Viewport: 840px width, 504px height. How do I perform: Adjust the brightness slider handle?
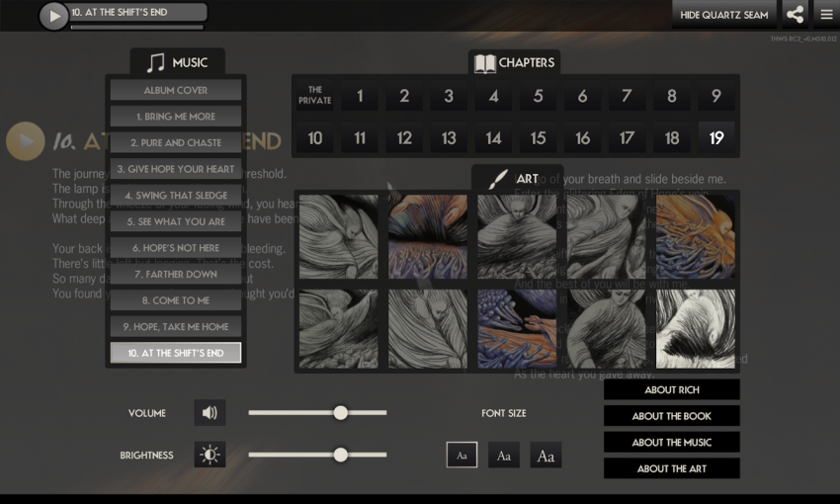point(340,455)
